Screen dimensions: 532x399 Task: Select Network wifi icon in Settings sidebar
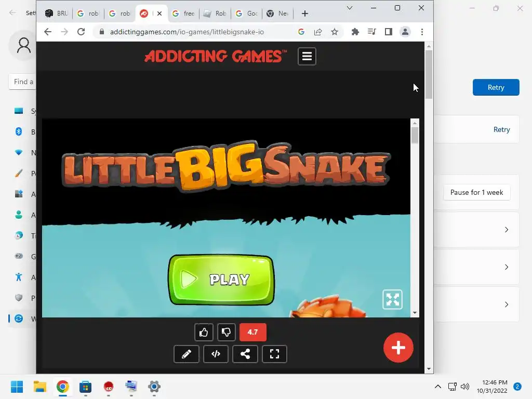[19, 153]
